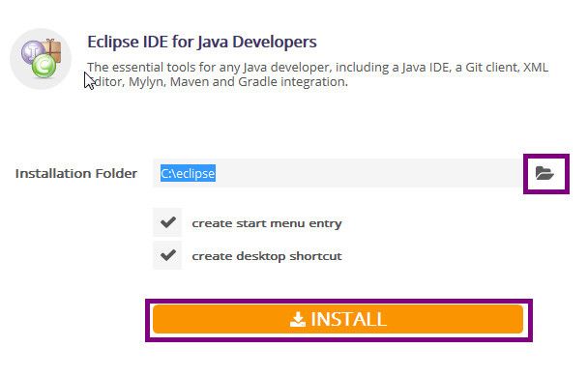Click the purple J sphere in the logo
This screenshot has width=588, height=377.
coord(32,51)
